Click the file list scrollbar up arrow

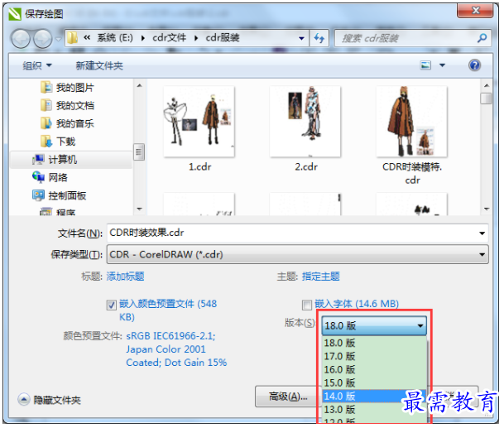point(487,85)
